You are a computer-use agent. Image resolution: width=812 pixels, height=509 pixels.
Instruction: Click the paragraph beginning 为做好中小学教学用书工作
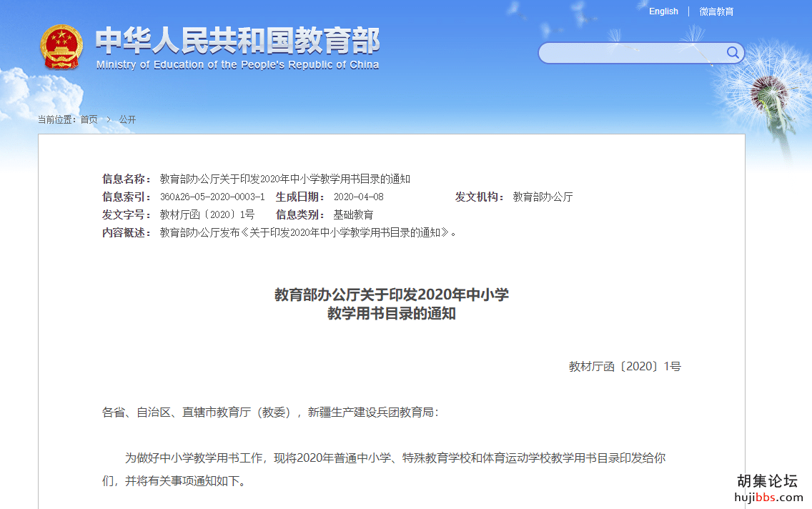point(384,469)
